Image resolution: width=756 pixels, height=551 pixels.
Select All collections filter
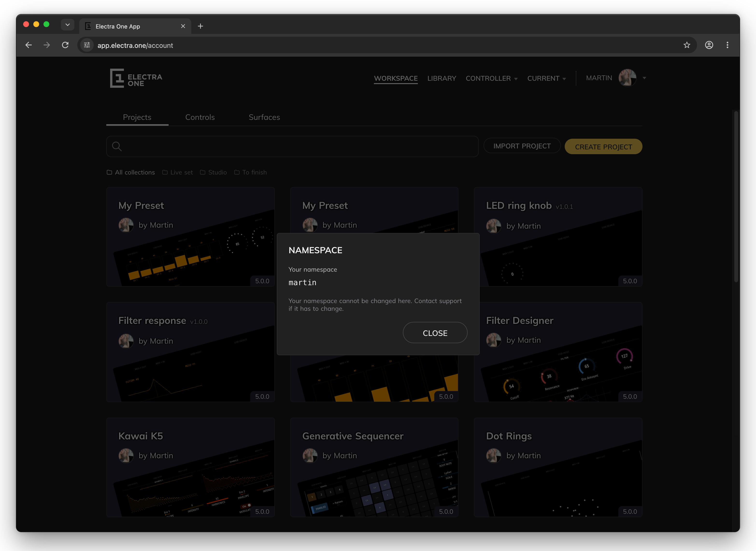pos(131,173)
